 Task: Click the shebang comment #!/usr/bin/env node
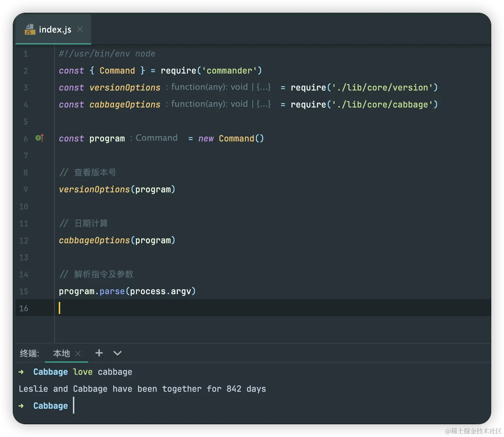point(107,54)
